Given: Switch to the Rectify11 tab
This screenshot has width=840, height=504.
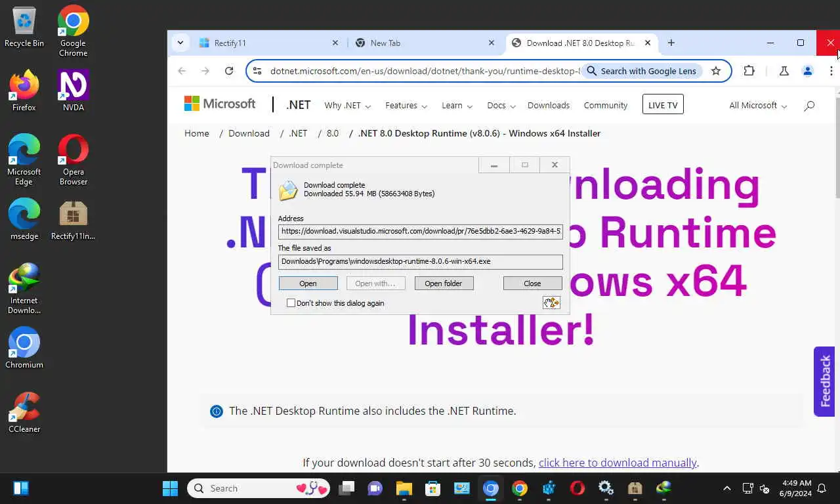Looking at the screenshot, I should tap(269, 43).
